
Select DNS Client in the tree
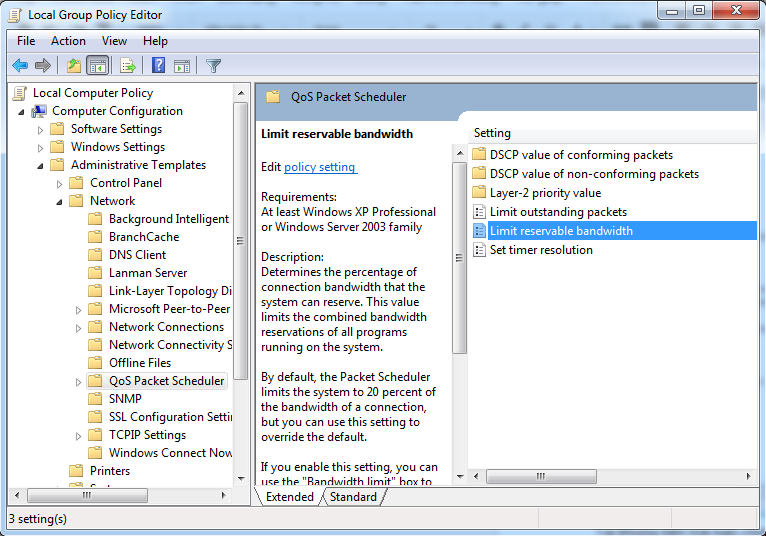(x=137, y=255)
